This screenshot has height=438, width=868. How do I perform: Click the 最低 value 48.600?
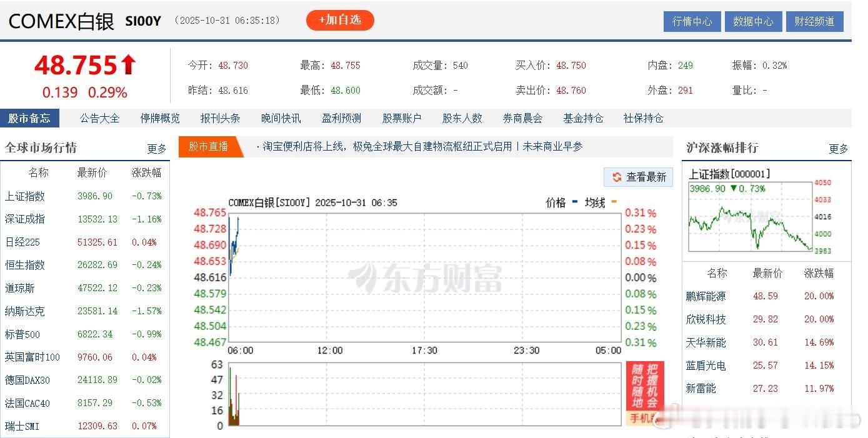tap(346, 91)
